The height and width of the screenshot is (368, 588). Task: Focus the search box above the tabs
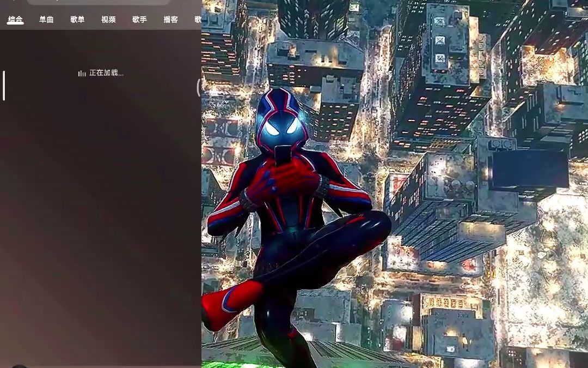98,2
